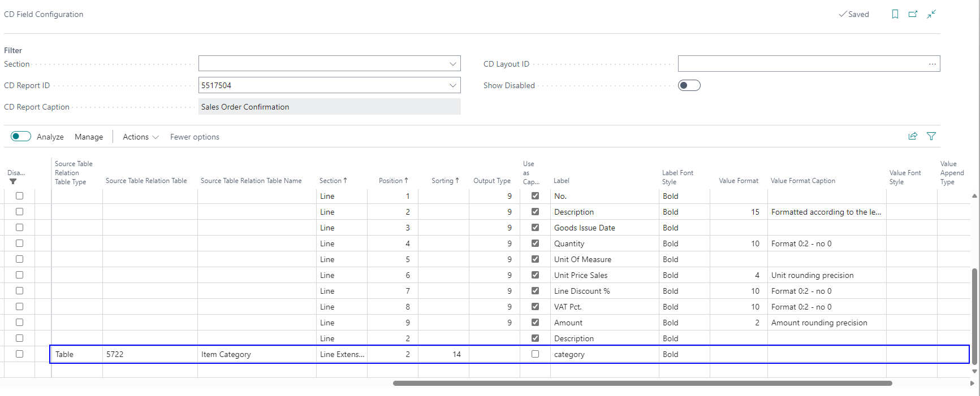Click the vertical scrollbar thumb
This screenshot has width=980, height=396.
point(974,316)
